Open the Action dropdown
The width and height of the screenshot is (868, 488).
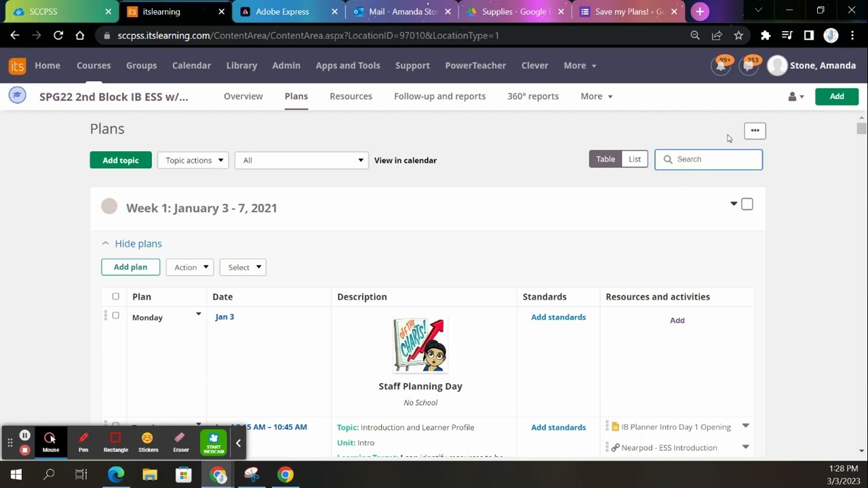pos(190,267)
